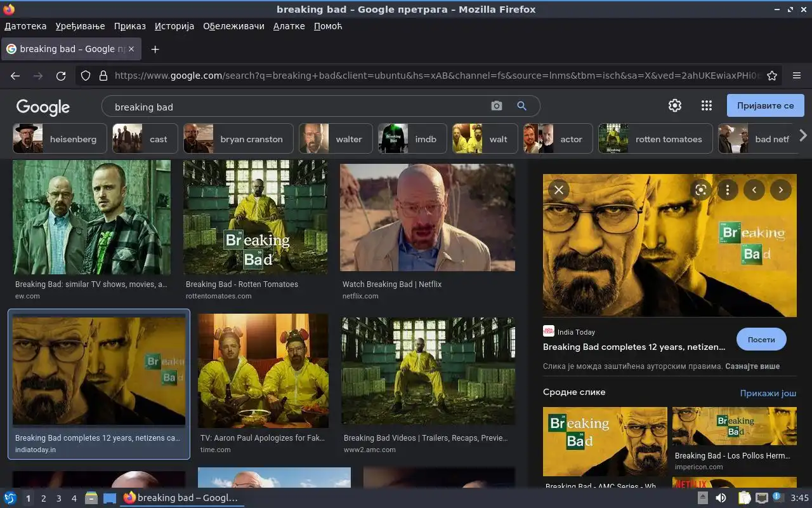Show the previous image in the preview
This screenshot has width=812, height=508.
[x=754, y=189]
